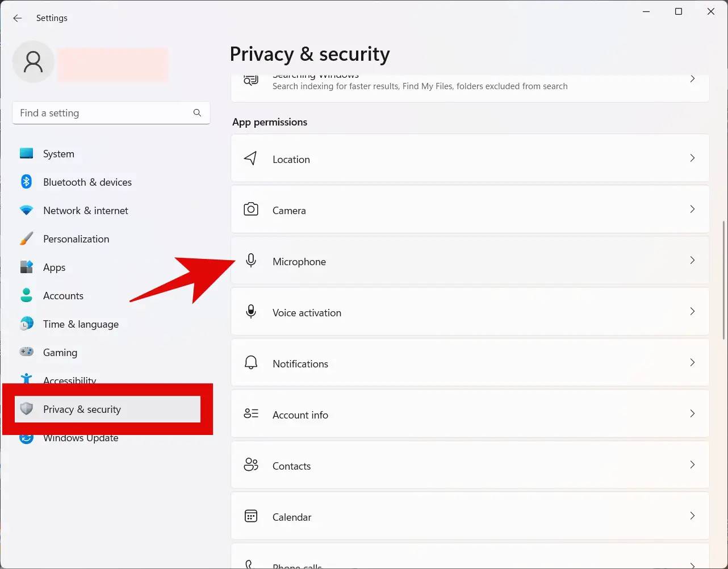Viewport: 728px width, 569px height.
Task: Open Gaming settings
Action: coord(60,353)
